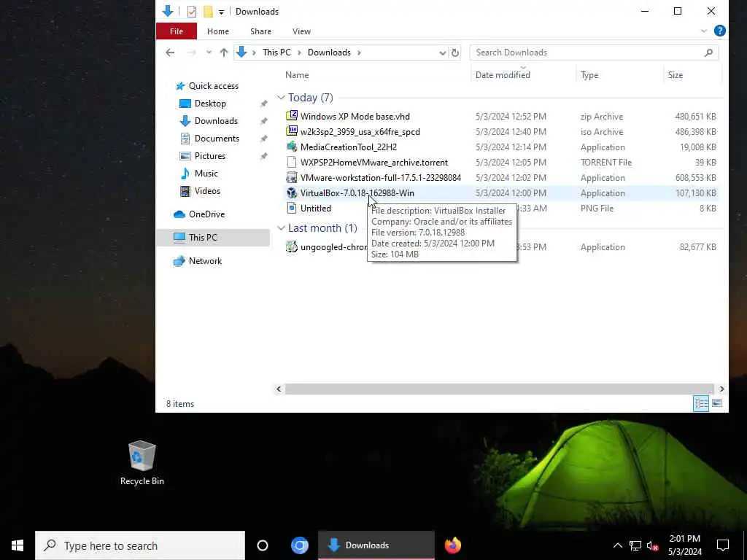This screenshot has width=747, height=560.
Task: Sort by the Name column header
Action: [x=297, y=75]
